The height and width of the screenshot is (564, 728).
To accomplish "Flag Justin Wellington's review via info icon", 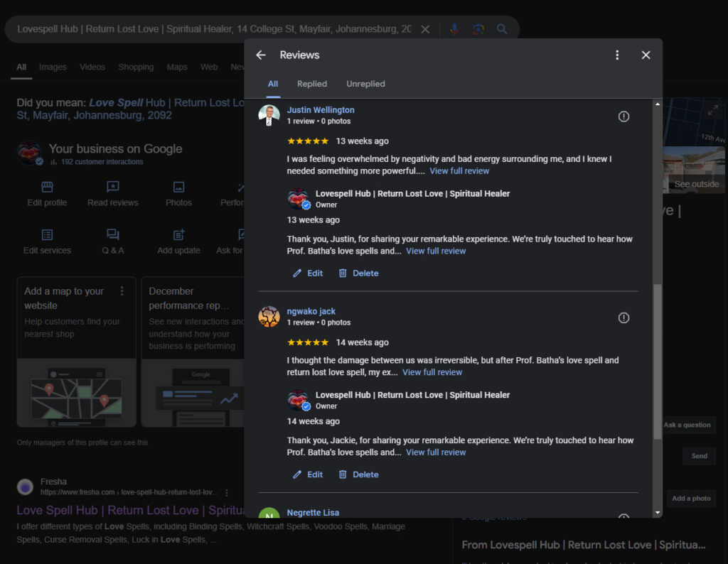I will pos(623,116).
